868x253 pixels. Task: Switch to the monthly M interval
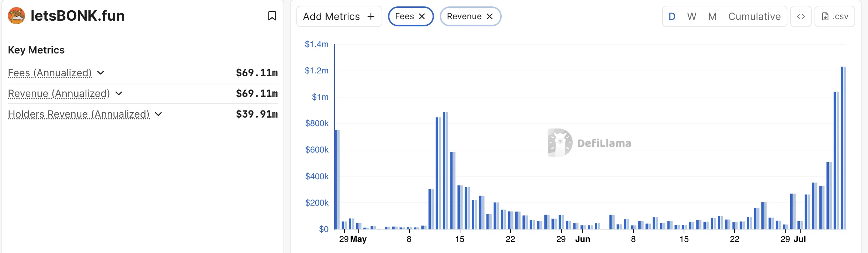tap(712, 16)
